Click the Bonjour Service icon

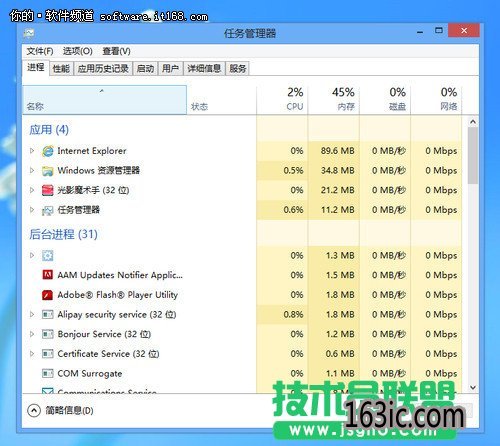[48, 334]
